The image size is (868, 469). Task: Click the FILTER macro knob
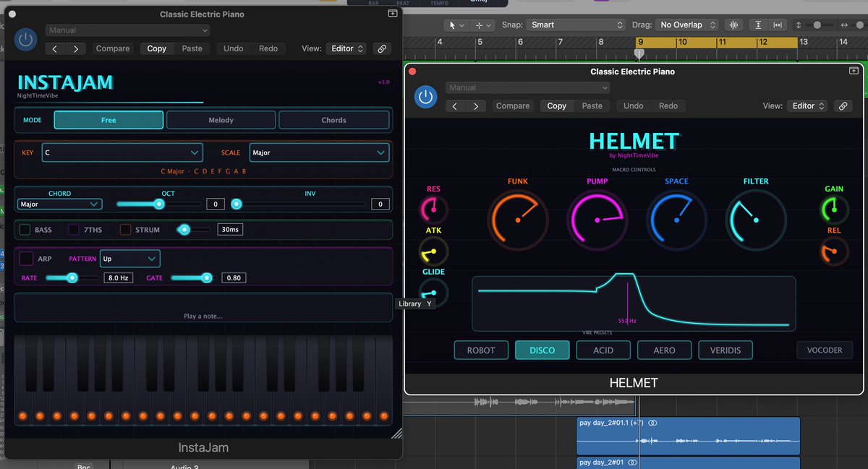pyautogui.click(x=756, y=220)
